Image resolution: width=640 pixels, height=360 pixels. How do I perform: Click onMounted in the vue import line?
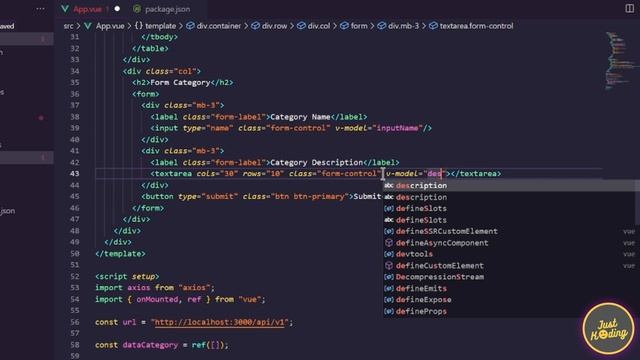pos(157,299)
